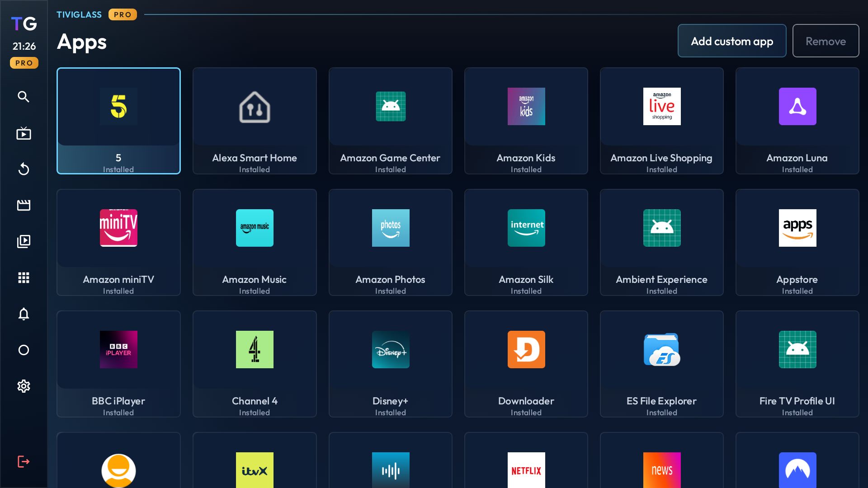
Task: Open the Amazon Game Center icon
Action: click(391, 106)
